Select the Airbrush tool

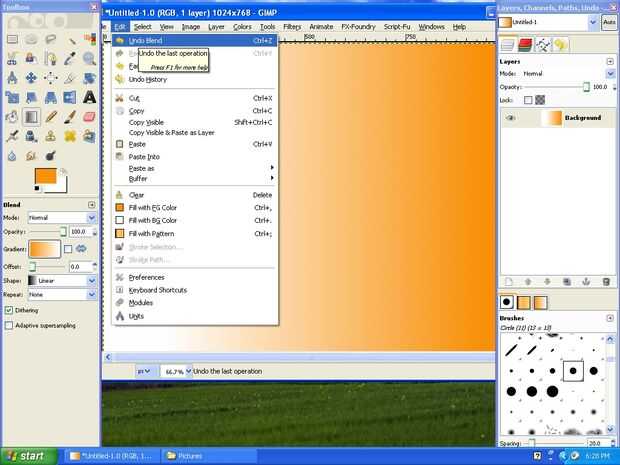12,136
